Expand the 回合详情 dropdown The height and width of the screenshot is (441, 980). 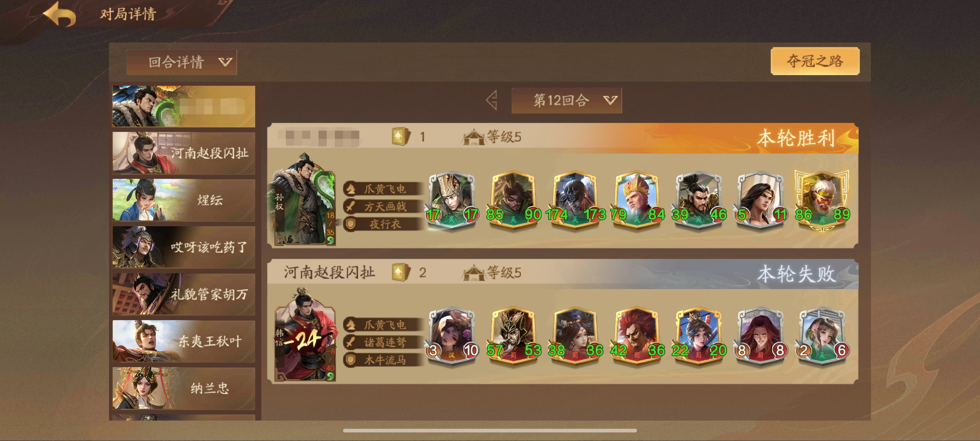(181, 62)
